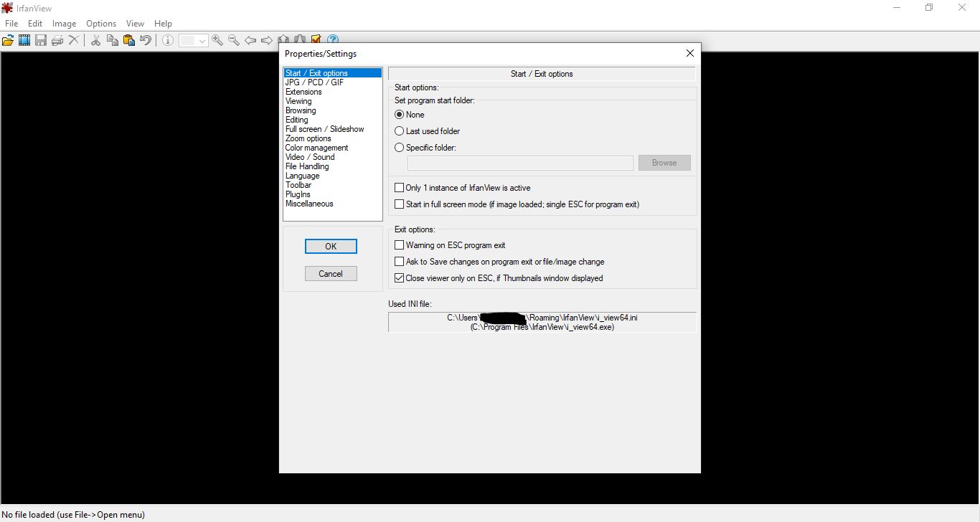Click the Zoom out magnifier icon
Viewport: 980px width, 522px height.
(234, 41)
